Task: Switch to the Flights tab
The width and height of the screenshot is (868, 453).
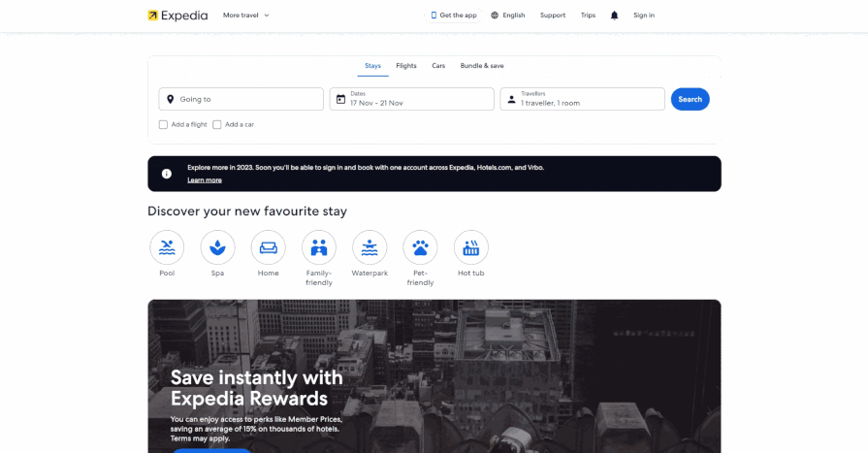Action: coord(405,66)
